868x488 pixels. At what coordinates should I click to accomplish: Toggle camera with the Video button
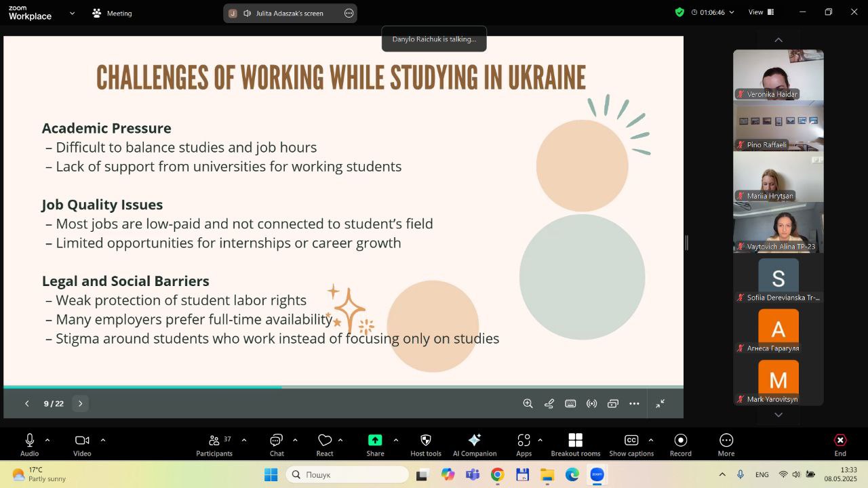(82, 445)
